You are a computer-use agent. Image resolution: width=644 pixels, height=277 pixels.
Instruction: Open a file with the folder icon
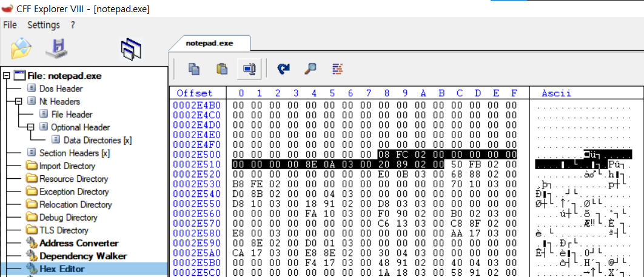tap(21, 48)
